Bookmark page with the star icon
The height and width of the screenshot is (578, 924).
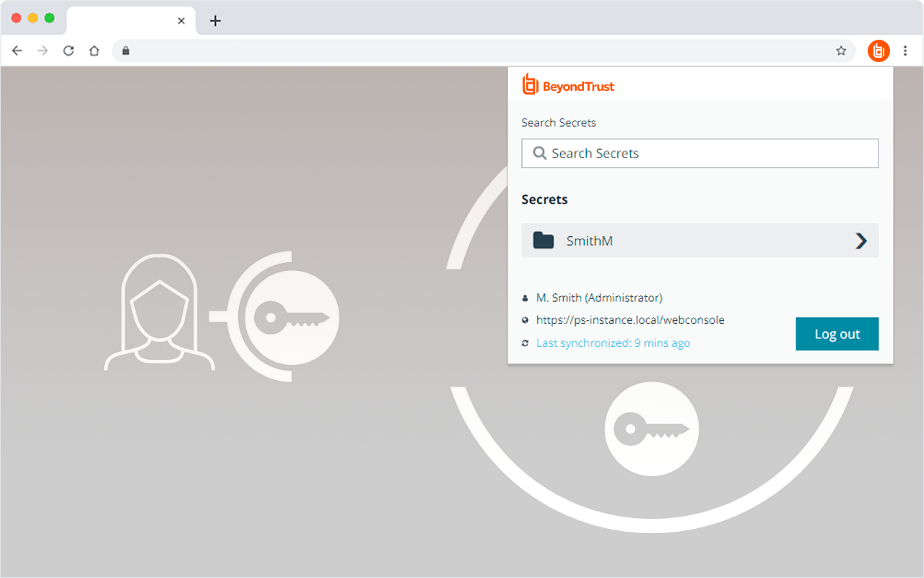tap(841, 51)
